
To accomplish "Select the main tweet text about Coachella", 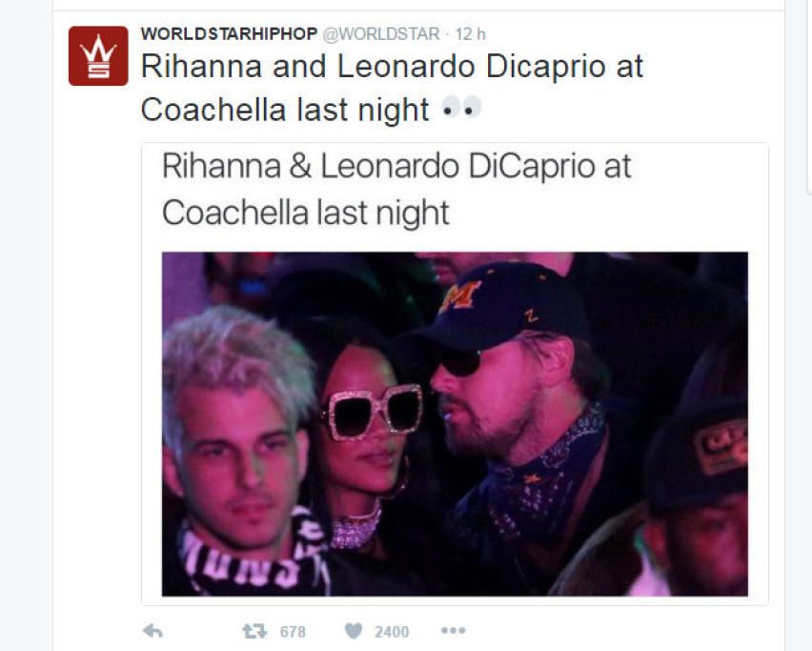I will click(392, 88).
